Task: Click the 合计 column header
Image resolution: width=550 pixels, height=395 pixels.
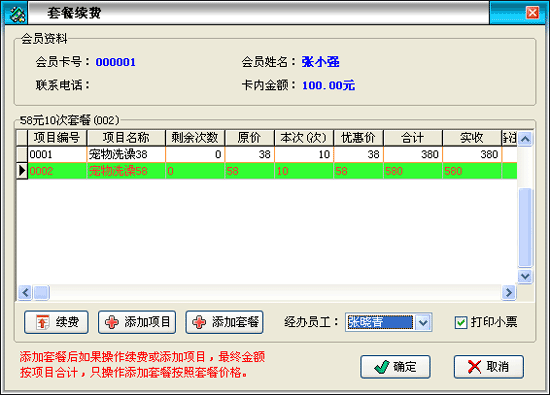Action: 413,138
